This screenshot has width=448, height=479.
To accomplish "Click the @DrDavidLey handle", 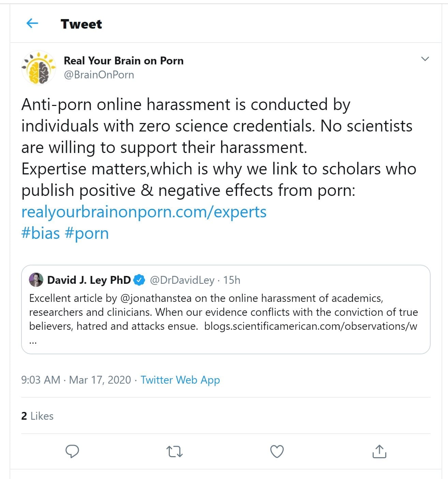I will click(182, 280).
